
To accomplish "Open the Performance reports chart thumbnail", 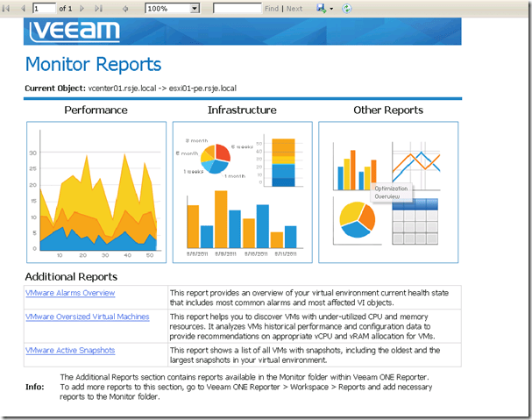I will [96, 192].
